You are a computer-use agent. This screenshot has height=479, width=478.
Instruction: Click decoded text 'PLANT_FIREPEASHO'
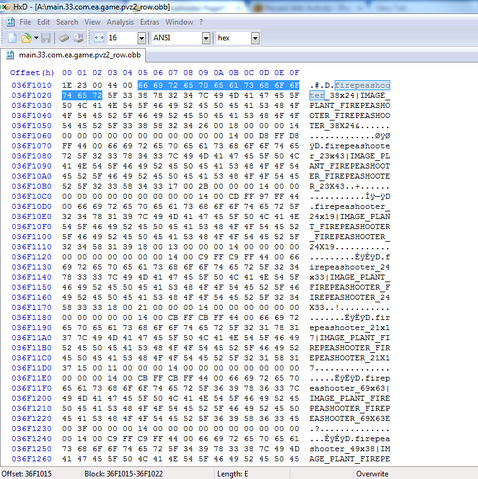tap(350, 105)
